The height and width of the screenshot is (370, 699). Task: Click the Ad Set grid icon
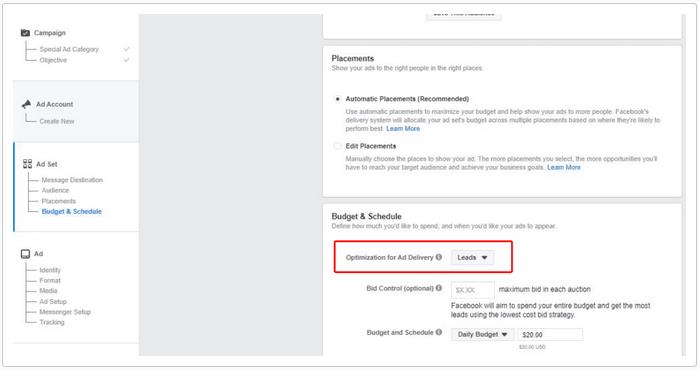[27, 164]
